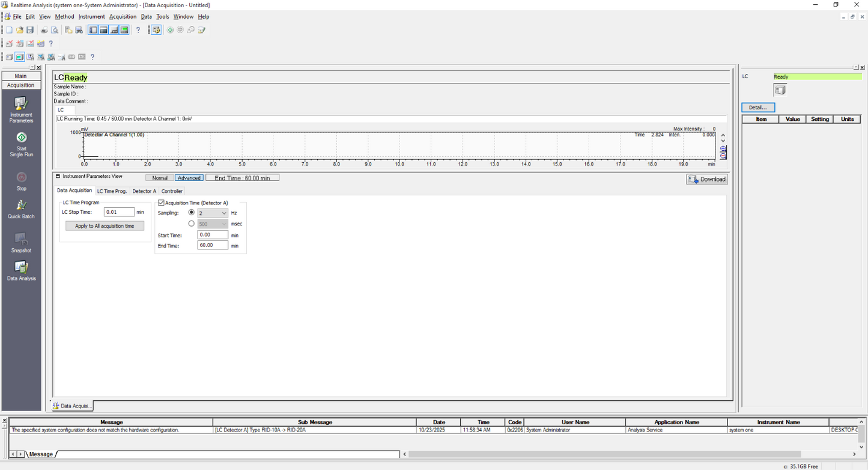
Task: Click the green diamond start run toolbar icon
Action: coord(170,30)
